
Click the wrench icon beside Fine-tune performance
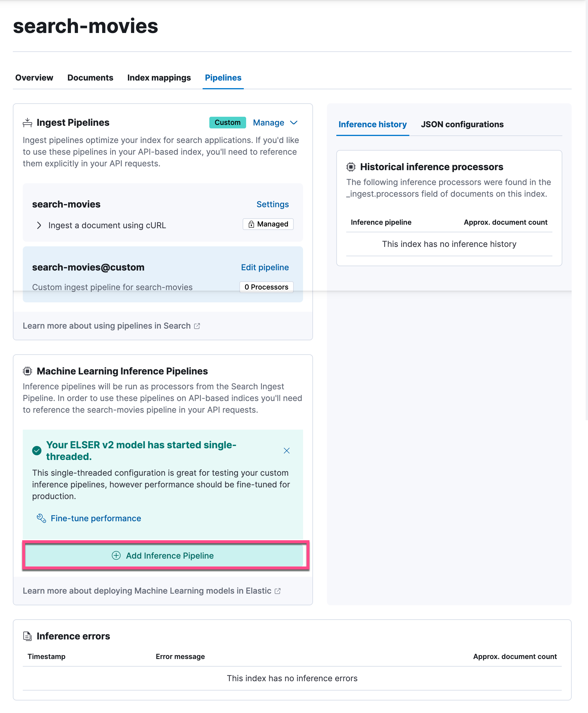(41, 518)
